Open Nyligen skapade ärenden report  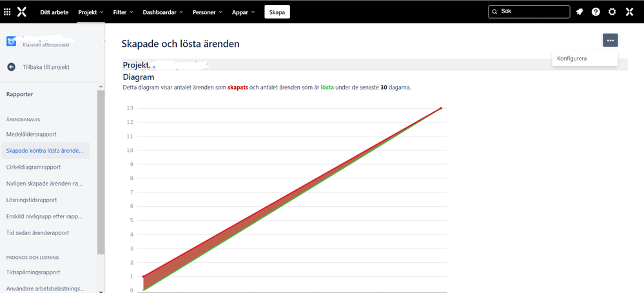[x=44, y=184]
